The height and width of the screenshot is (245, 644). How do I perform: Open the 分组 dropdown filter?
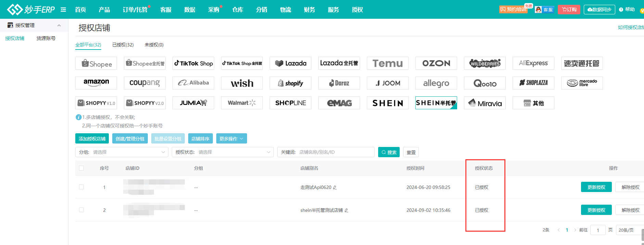point(122,152)
